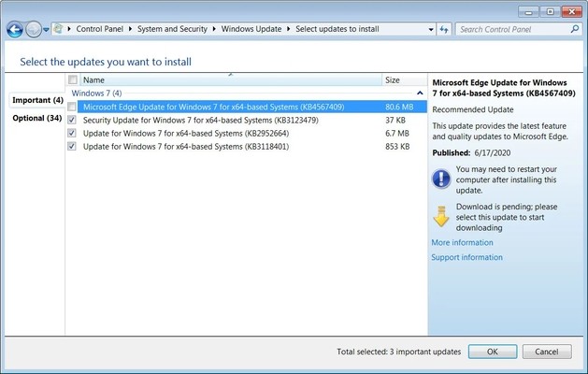Uncheck Update KB2952664 checkbox
Viewport: 588px width, 374px height.
[72, 133]
